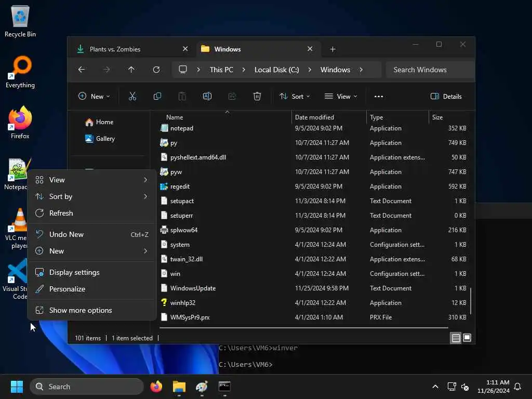Select the splwow64 printer icon

click(x=164, y=230)
